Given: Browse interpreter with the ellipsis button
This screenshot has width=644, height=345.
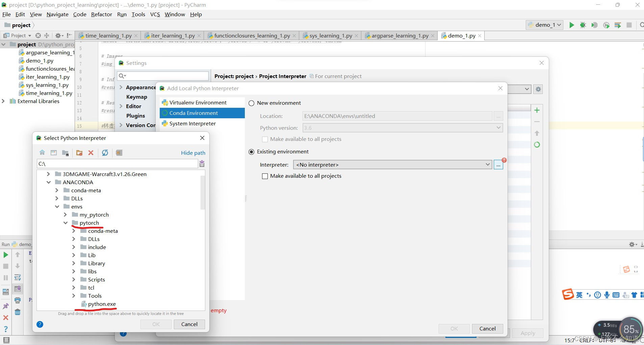Looking at the screenshot, I should pyautogui.click(x=498, y=165).
